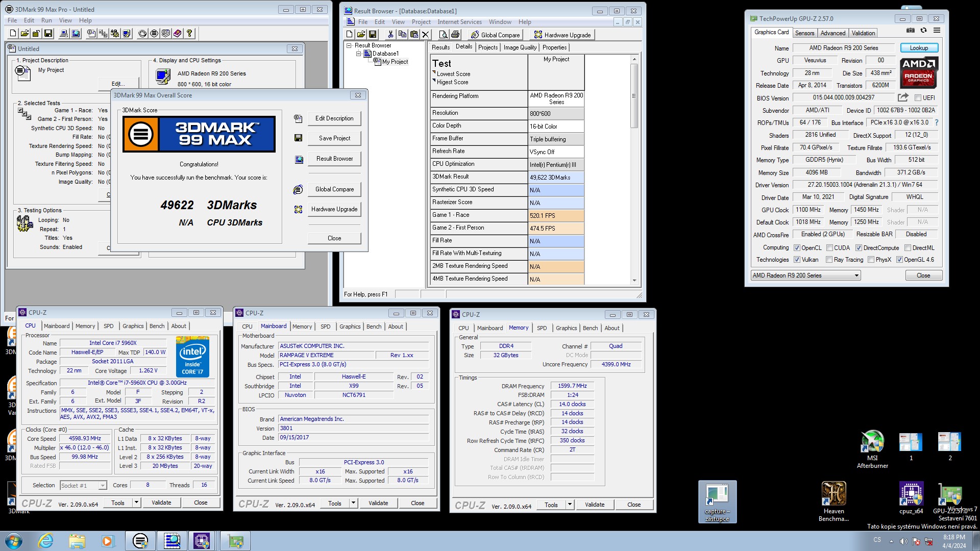Click Result Browser results vertical scrollbar thumb
This screenshot has height=551, width=980.
coord(634,96)
